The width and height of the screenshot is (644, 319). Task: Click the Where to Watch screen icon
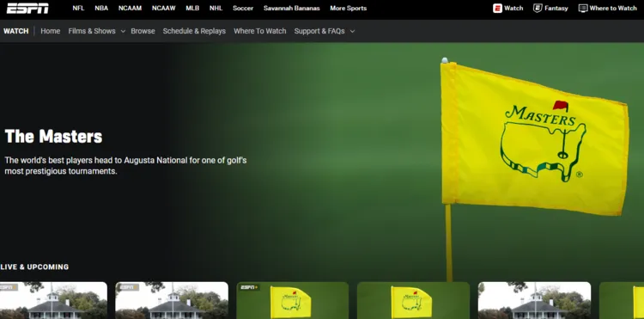pos(583,9)
